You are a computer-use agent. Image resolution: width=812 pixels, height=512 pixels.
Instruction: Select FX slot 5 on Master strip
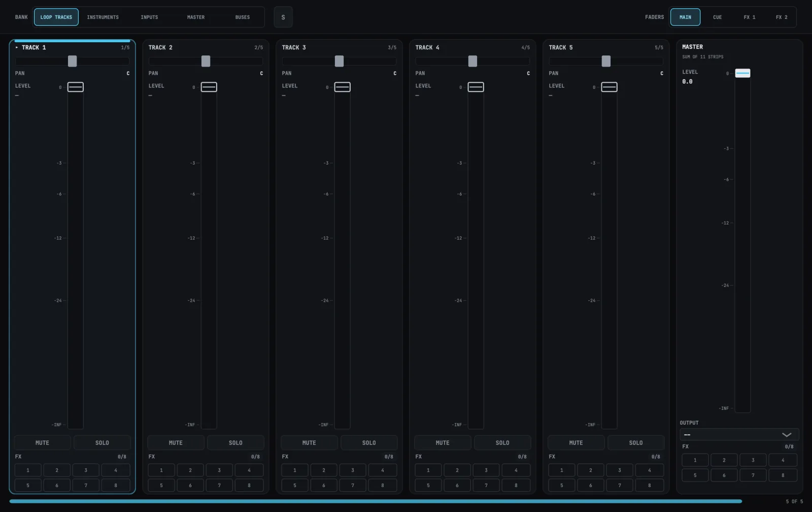(695, 475)
